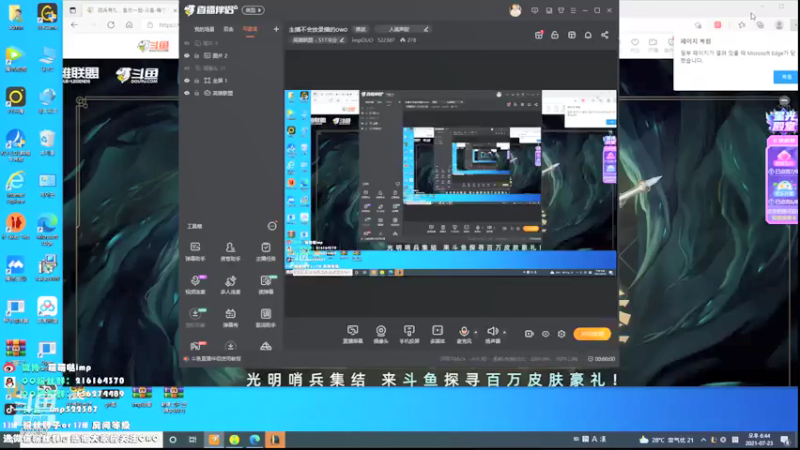Go back in the Edge browser
800x450 pixels.
(74, 24)
